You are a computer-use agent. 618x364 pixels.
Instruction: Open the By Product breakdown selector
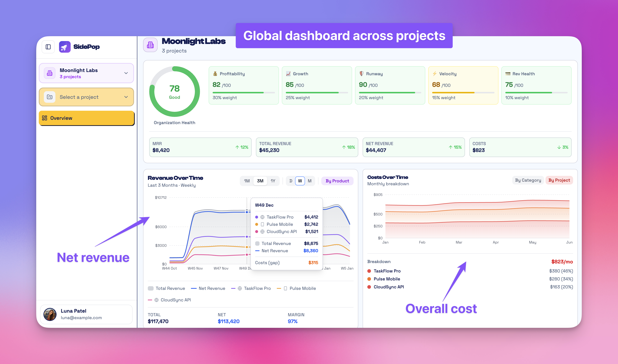[x=337, y=181]
